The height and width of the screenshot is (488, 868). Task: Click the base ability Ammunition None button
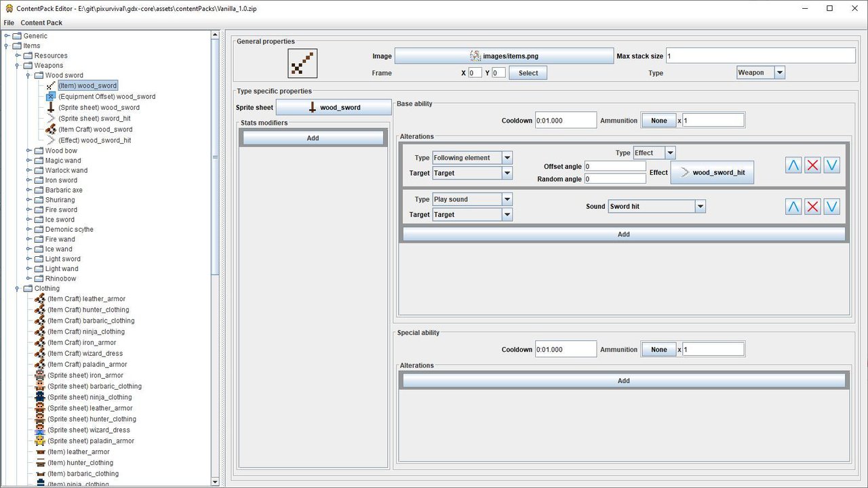[x=658, y=121]
